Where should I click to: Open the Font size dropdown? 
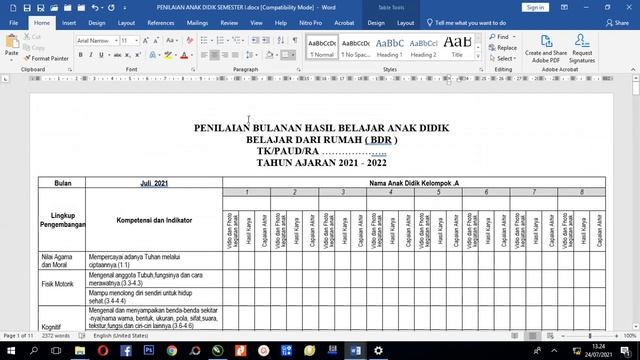[136, 40]
